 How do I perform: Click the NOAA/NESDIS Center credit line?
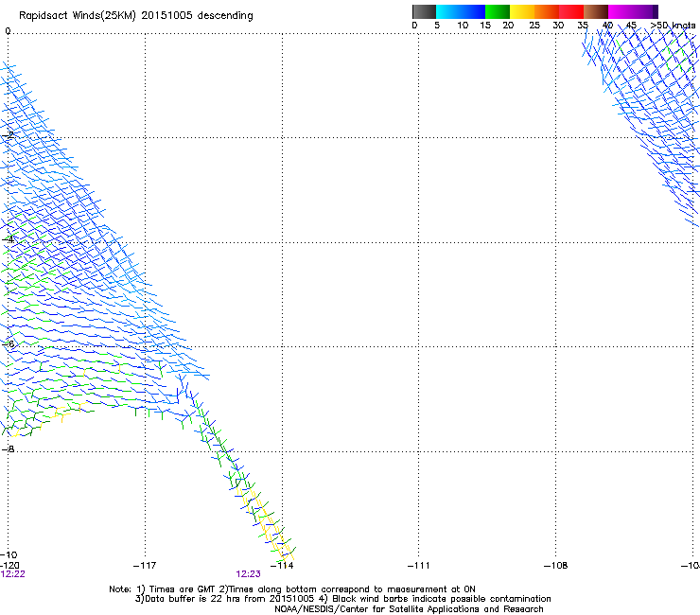[x=409, y=609]
